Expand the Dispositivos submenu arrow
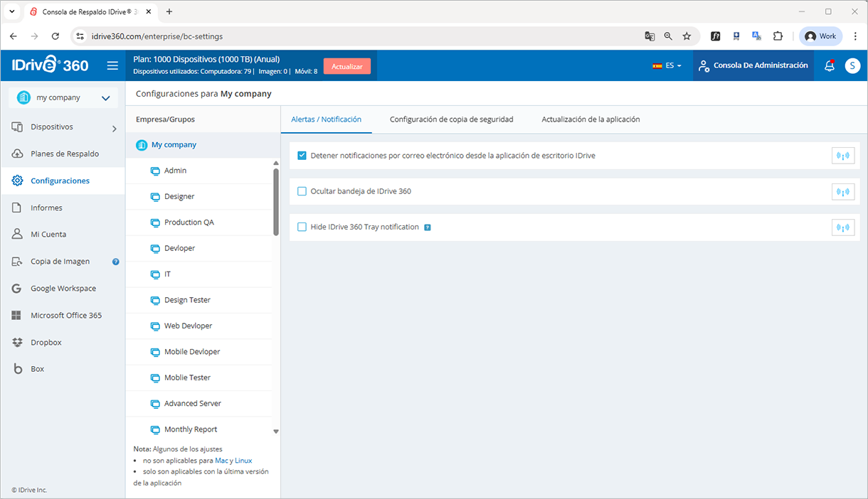868x499 pixels. 114,129
